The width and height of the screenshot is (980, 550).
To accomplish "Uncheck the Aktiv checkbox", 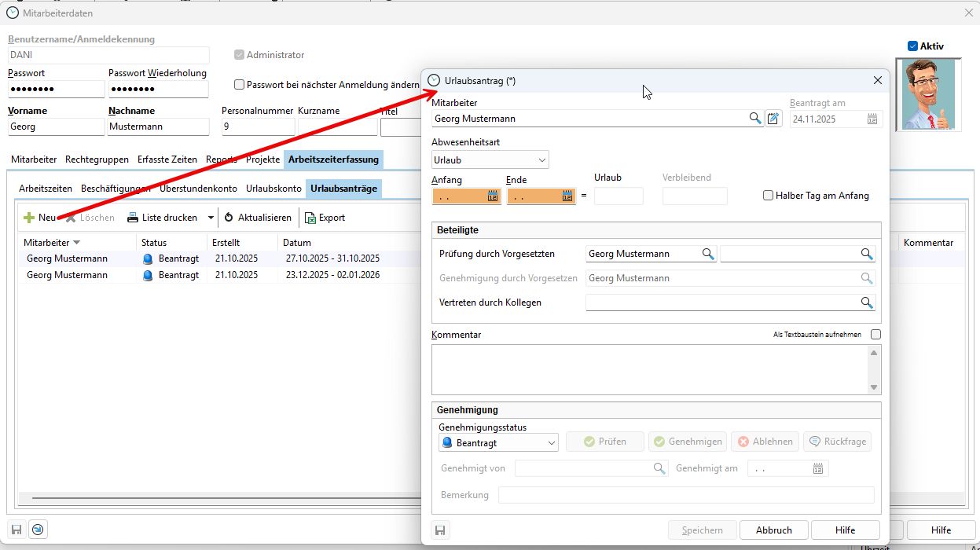I will [x=912, y=46].
